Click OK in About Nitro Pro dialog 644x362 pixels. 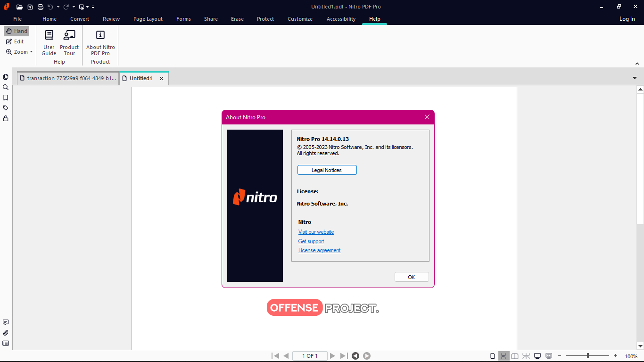(412, 277)
